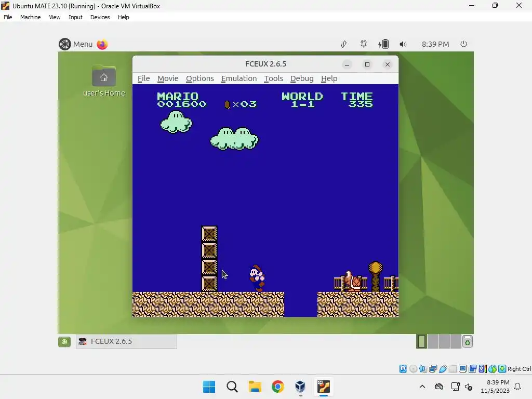
Task: Click the VirtualBox keyboard capture arrow icon
Action: coord(502,369)
